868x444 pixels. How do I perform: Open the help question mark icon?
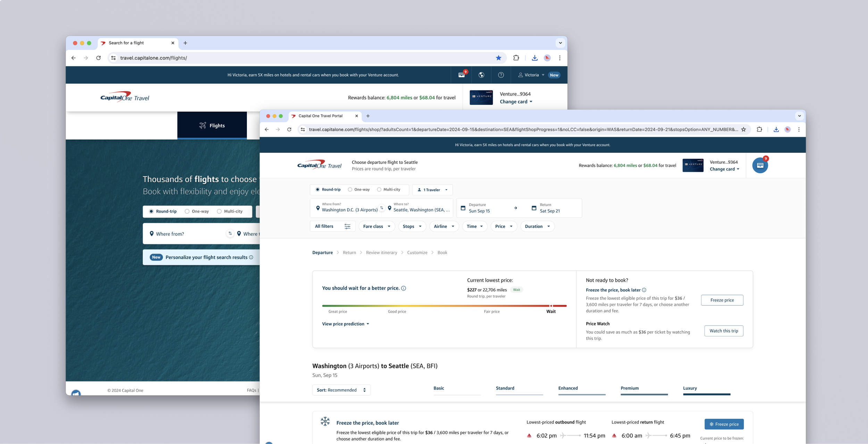(501, 75)
